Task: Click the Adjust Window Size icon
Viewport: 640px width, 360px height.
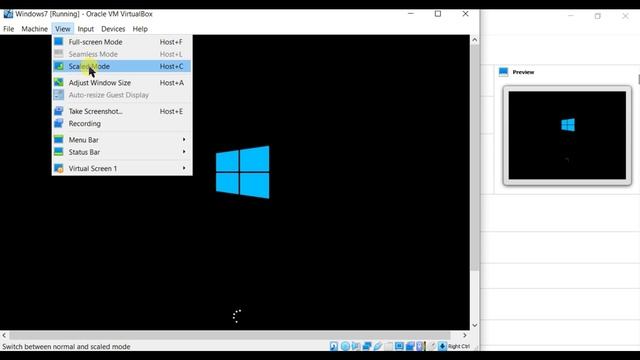Action: coord(59,82)
